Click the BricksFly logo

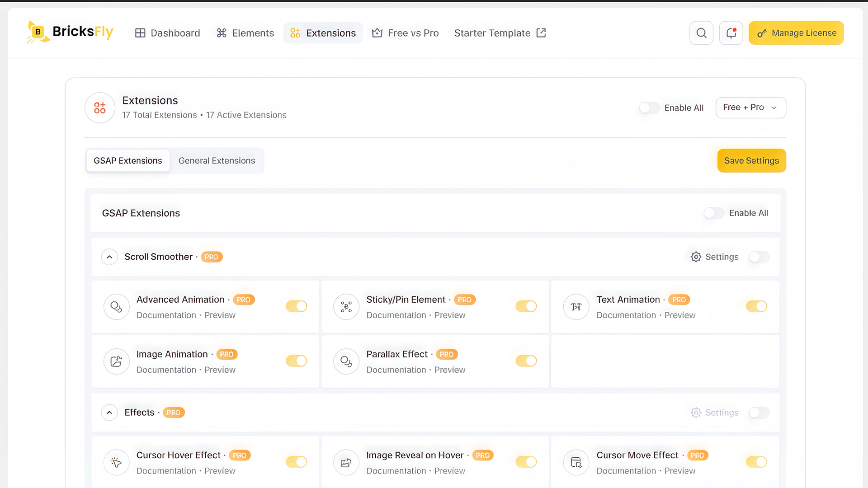click(70, 32)
